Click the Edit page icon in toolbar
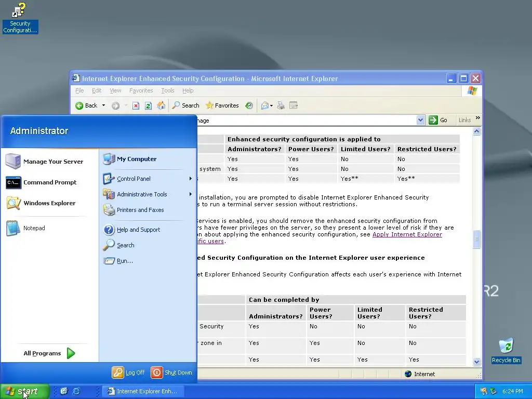The height and width of the screenshot is (399, 532). coord(294,105)
